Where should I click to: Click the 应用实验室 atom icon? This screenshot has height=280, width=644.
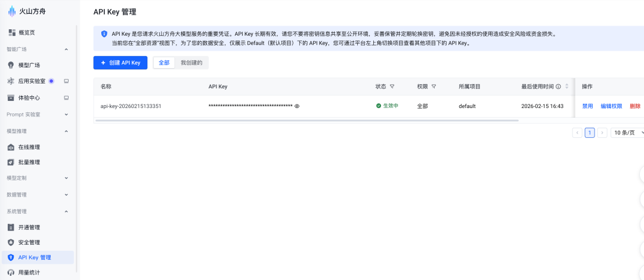coord(11,81)
